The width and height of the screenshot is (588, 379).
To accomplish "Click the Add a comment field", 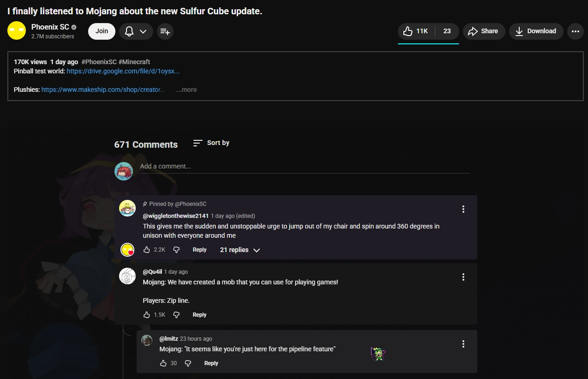I will (x=304, y=166).
